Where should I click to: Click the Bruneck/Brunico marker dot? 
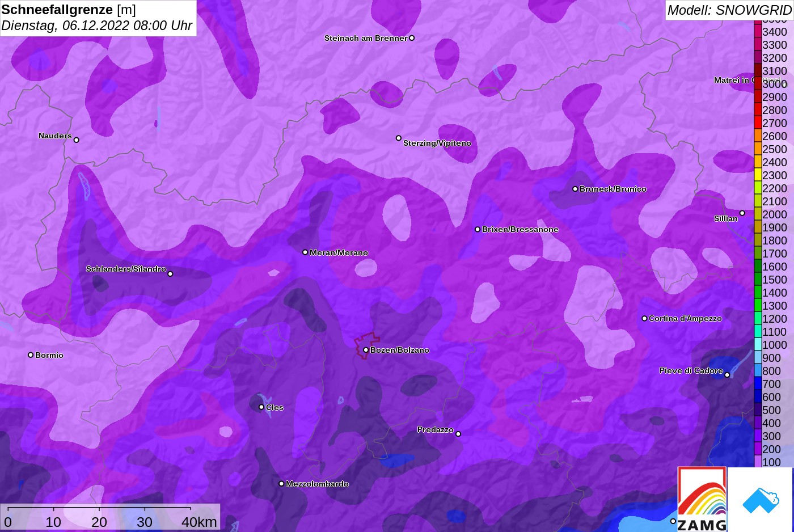tap(575, 189)
